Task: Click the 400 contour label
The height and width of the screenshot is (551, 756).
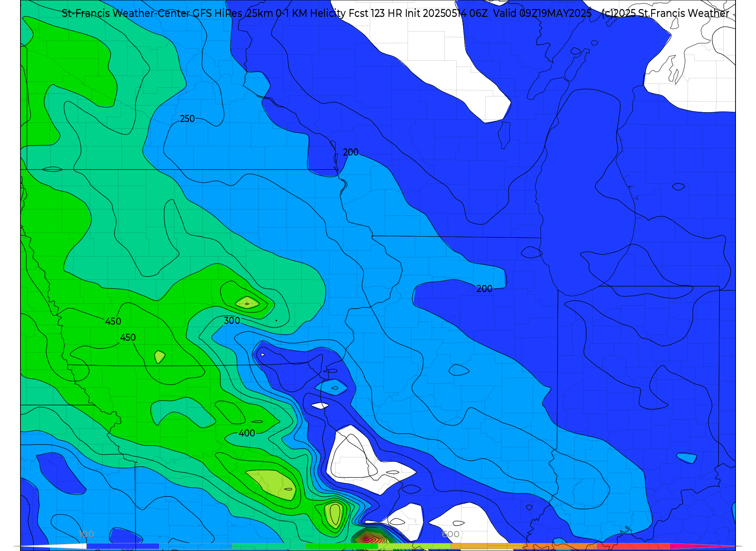Action: pyautogui.click(x=247, y=433)
